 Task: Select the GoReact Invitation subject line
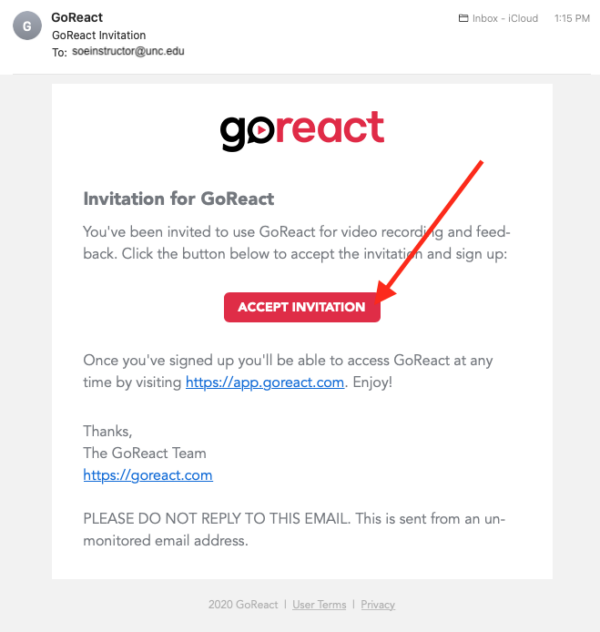[98, 35]
